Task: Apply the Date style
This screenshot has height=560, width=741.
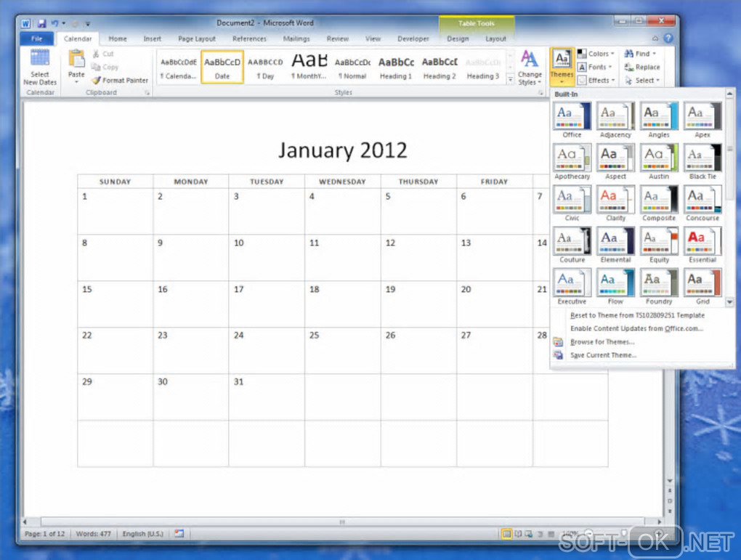Action: (222, 67)
